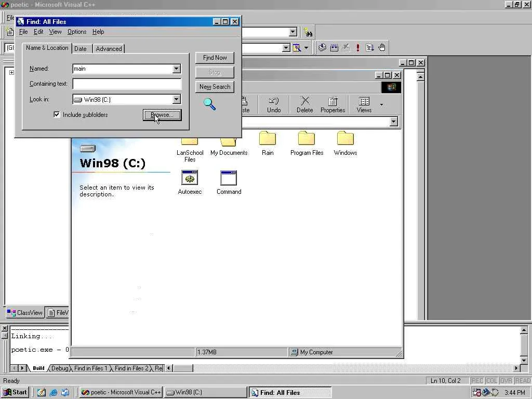Toggle the Include subfolders checkbox
This screenshot has width=532, height=399.
click(x=57, y=114)
